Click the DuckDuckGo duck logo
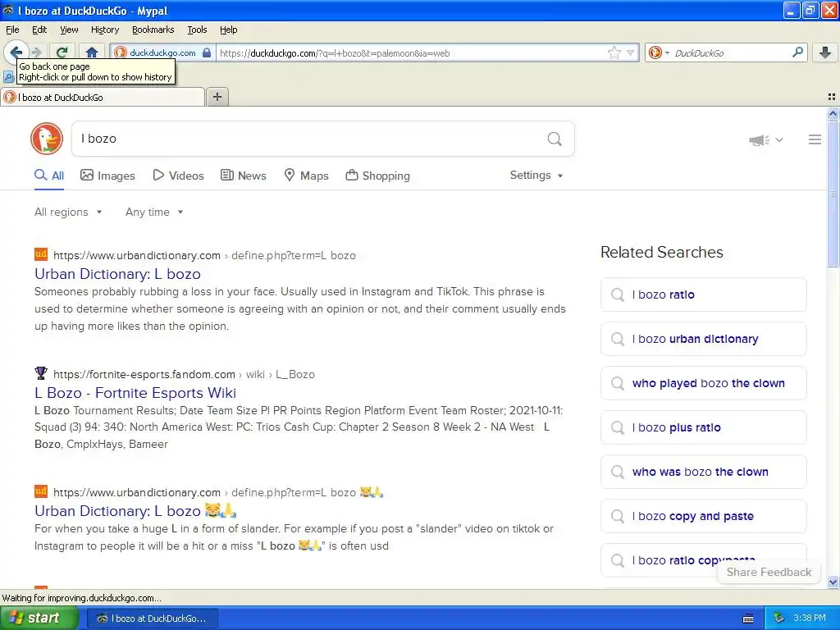Viewport: 840px width, 630px height. point(47,139)
